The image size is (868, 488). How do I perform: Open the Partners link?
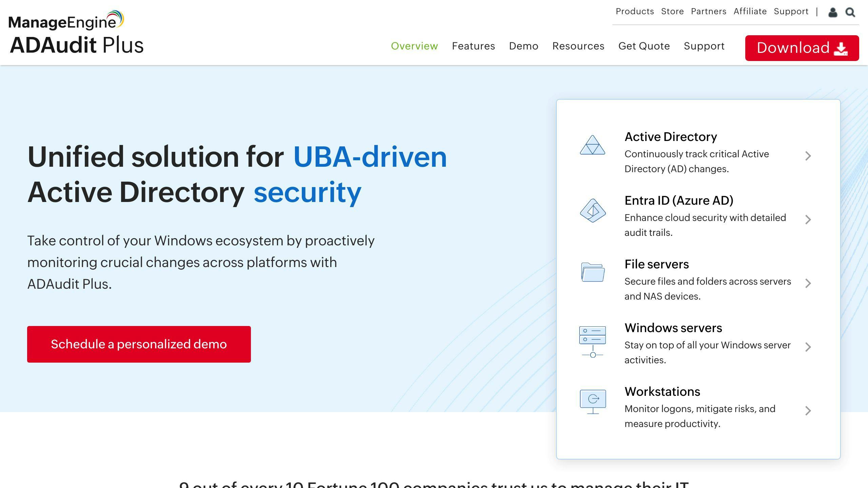click(709, 12)
